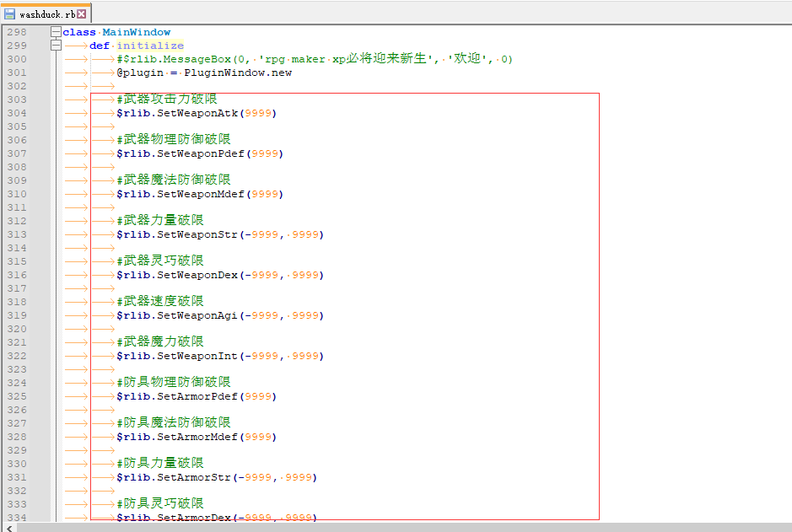
Task: Click the save icon on washduck.rb tab
Action: click(9, 14)
